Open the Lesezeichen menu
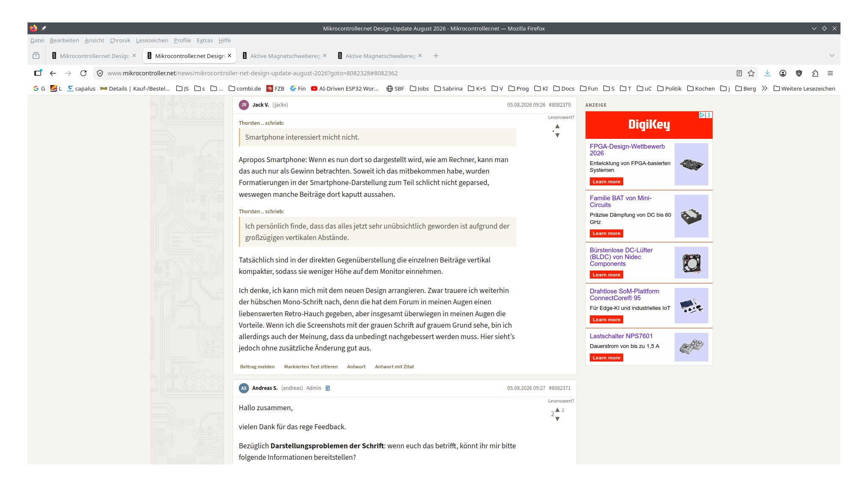This screenshot has width=868, height=497. click(152, 41)
